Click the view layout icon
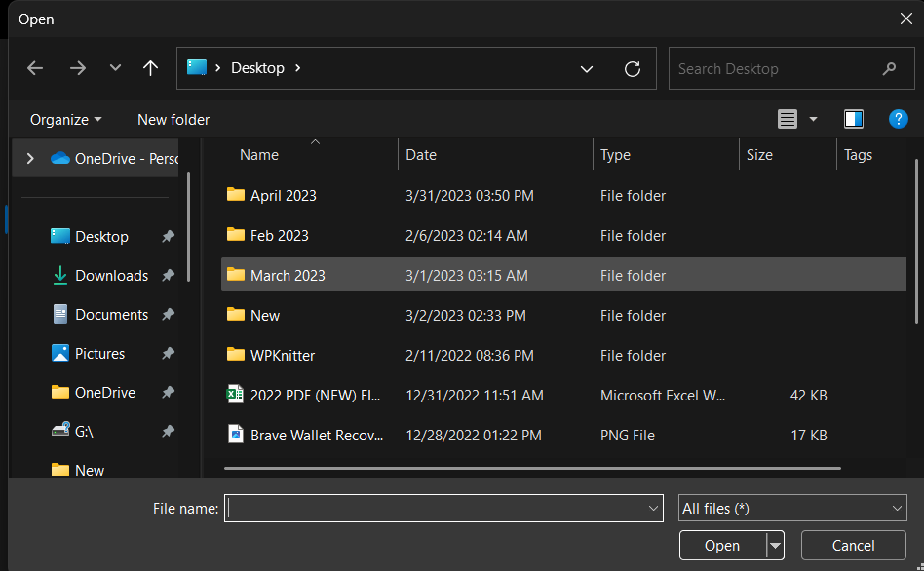 pyautogui.click(x=788, y=119)
